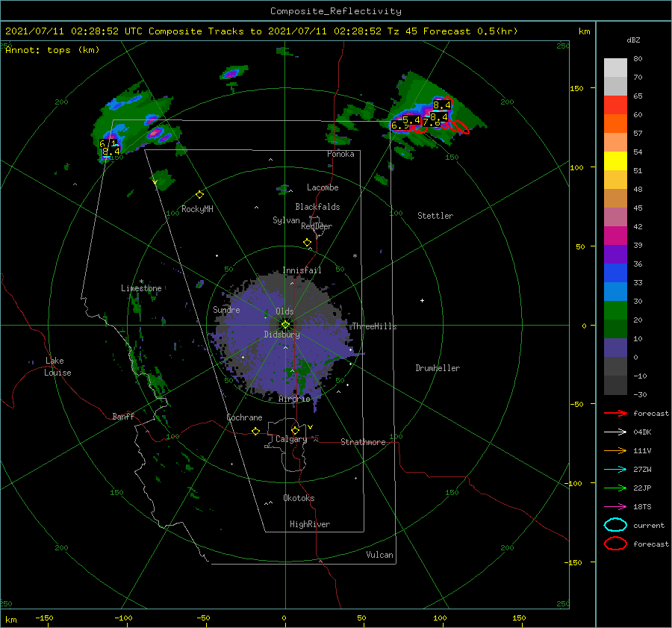Screen dimensions: 672x628
Task: Click the Ponoka town label
Action: 340,154
